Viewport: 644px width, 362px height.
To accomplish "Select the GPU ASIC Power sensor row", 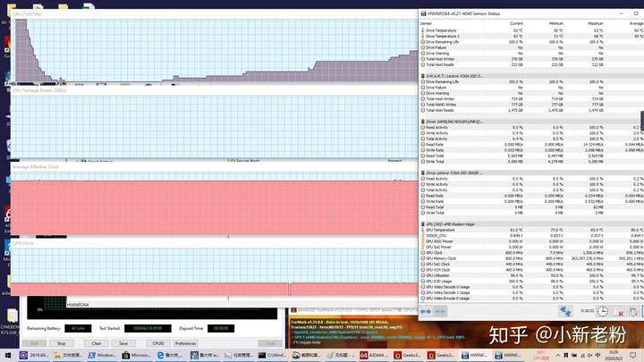I will point(532,241).
